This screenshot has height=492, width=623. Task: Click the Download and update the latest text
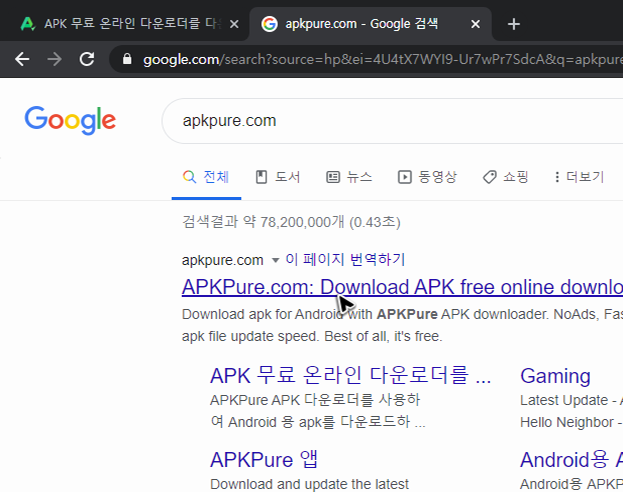(x=309, y=484)
